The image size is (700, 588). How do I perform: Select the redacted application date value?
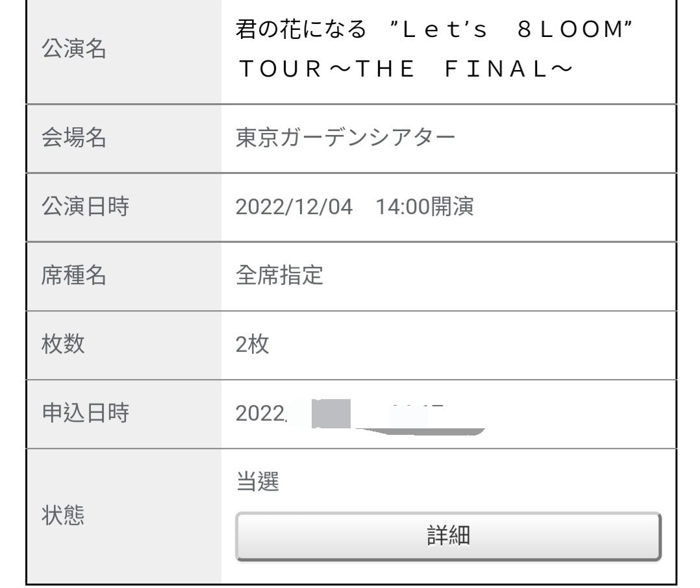(x=360, y=415)
